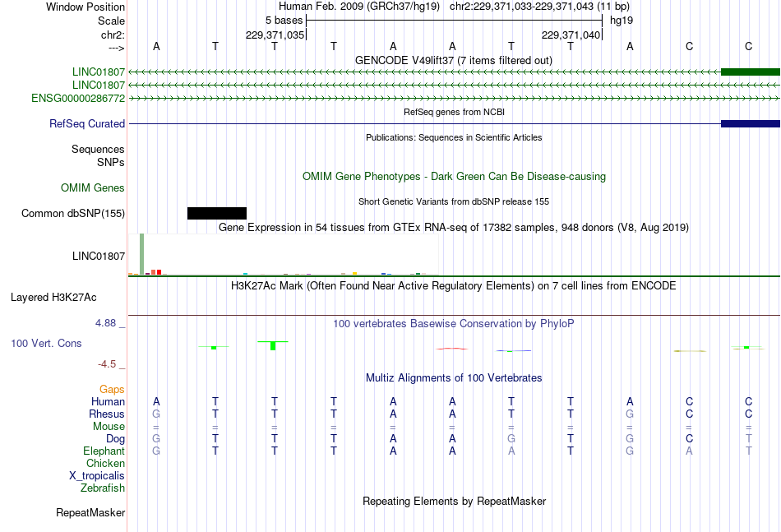Click the Rhesus alignment row label
The image size is (781, 532).
tap(107, 414)
